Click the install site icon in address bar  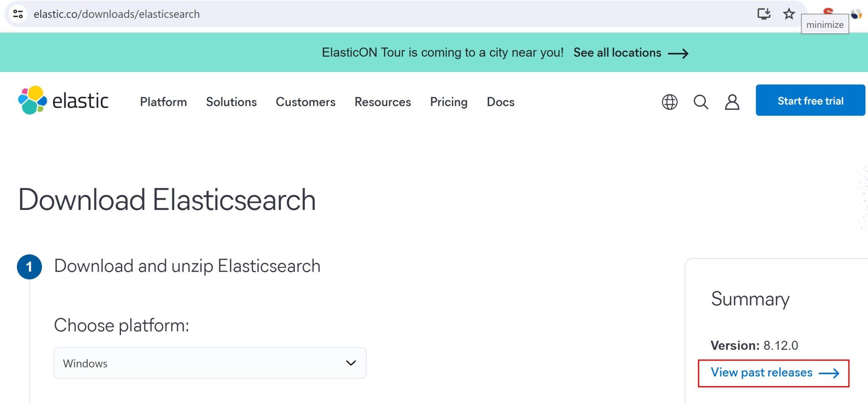click(764, 14)
